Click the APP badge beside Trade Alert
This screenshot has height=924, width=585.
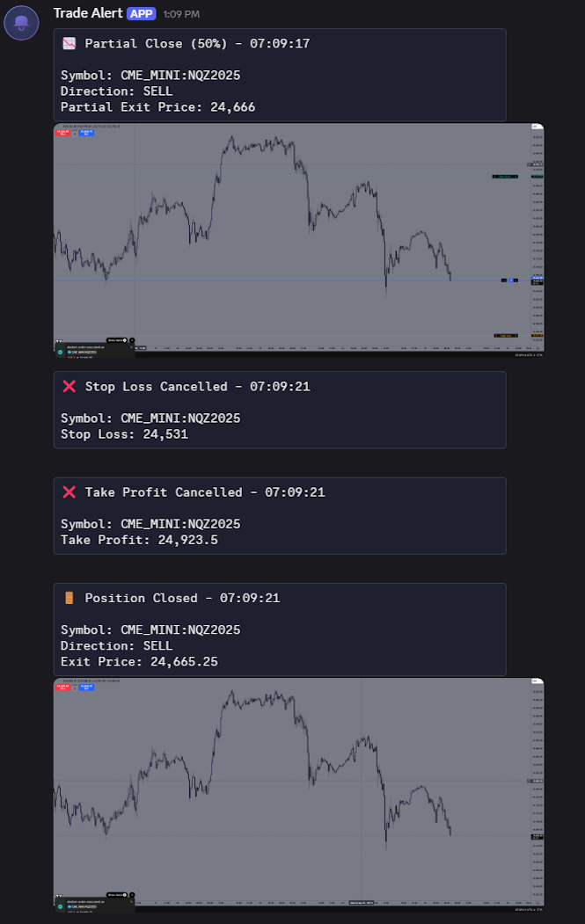click(142, 14)
